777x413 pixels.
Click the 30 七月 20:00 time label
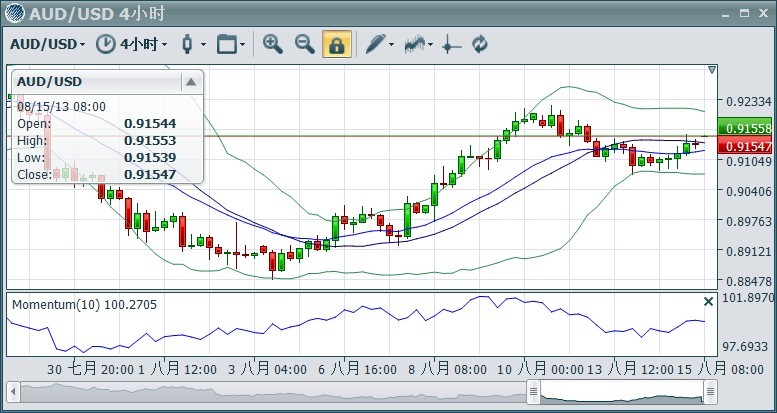(x=91, y=369)
